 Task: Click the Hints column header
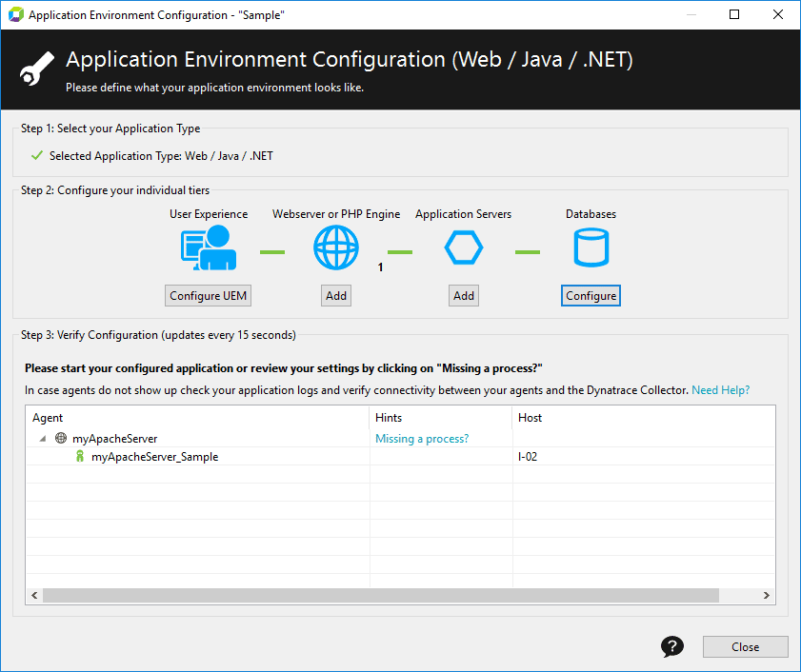pos(441,418)
